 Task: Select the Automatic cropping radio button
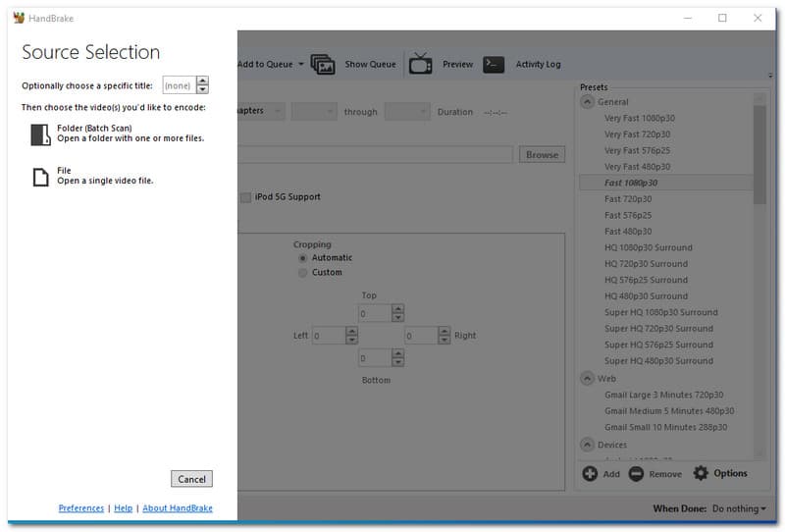[302, 258]
